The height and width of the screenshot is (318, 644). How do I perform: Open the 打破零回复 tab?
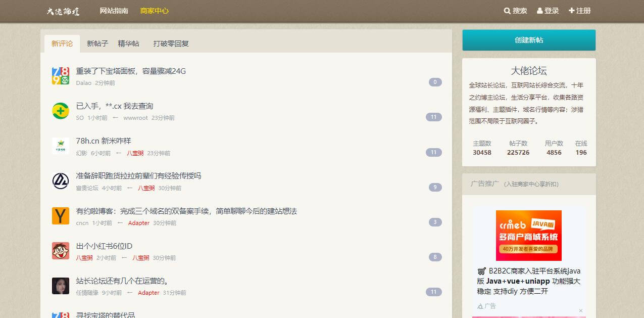pyautogui.click(x=171, y=43)
